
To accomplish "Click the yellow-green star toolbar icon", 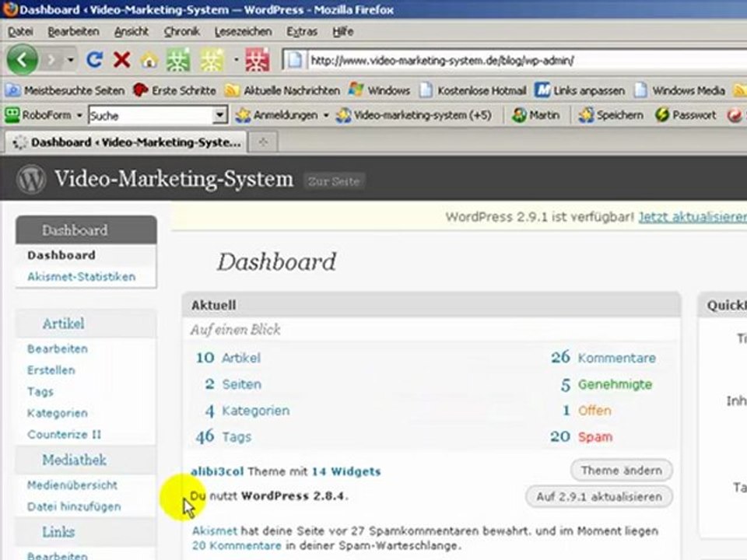I will [x=212, y=60].
